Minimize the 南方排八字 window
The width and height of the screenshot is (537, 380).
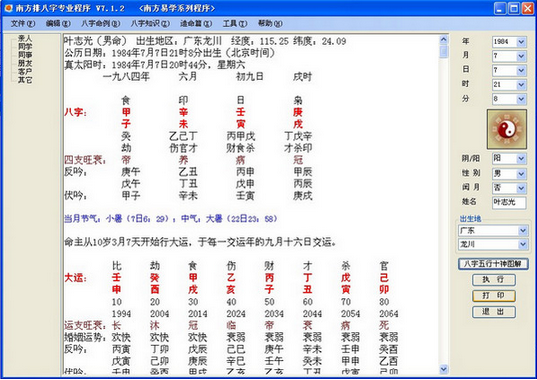pos(500,8)
